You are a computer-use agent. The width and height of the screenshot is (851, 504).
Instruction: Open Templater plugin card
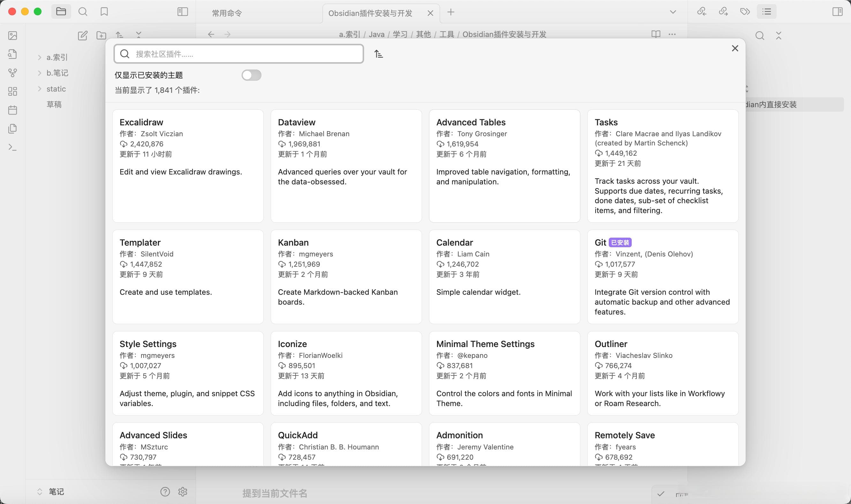coord(188,277)
